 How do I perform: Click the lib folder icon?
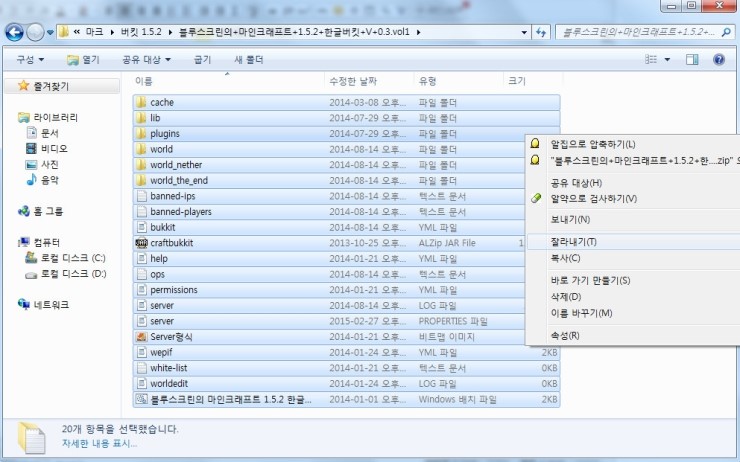click(x=141, y=118)
